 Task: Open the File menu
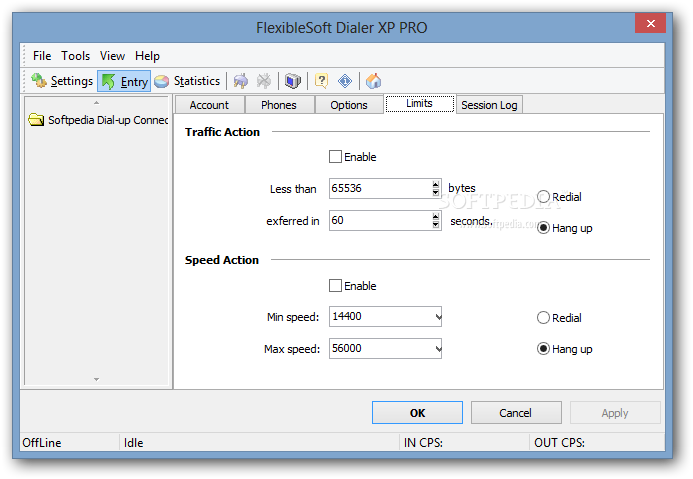click(42, 56)
